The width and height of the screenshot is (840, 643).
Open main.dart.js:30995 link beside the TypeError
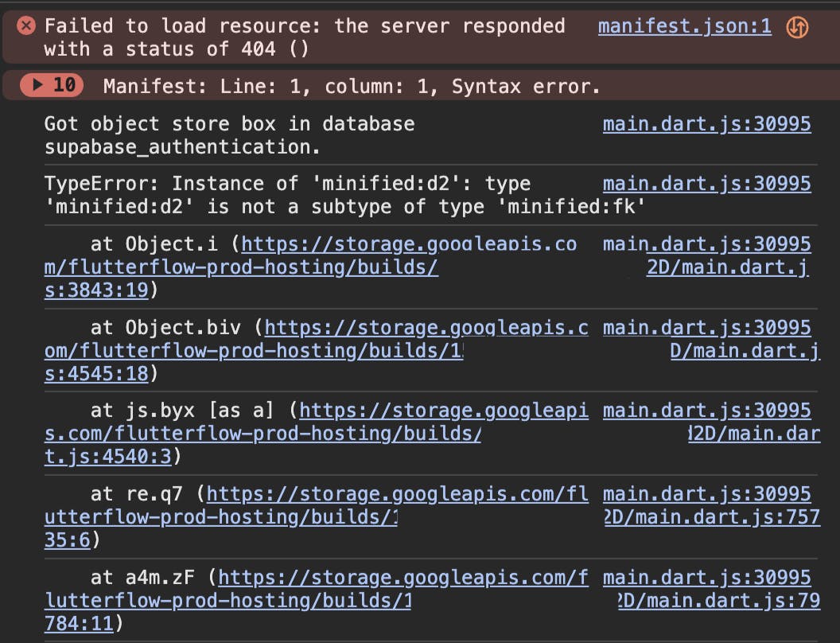coord(706,184)
